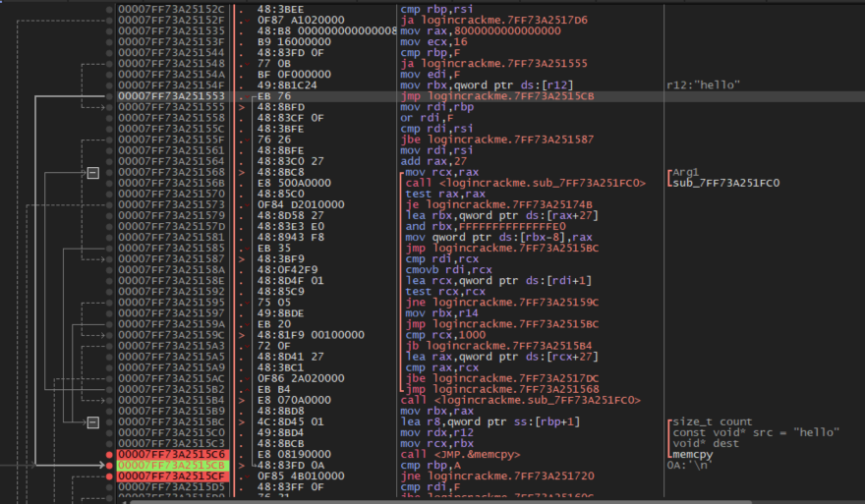Toggle the breakpoint dot at 00007FF73A2515CB
Screen dimensions: 865x504
coord(109,466)
